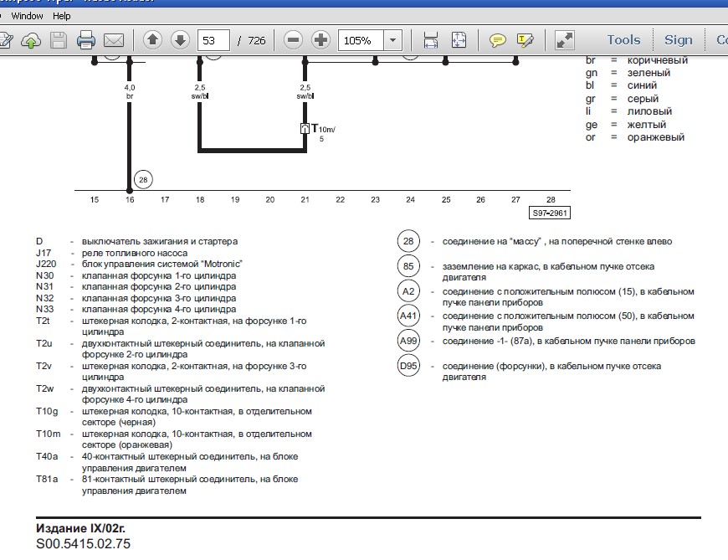Click the '4,0 br' wire label
Viewport: 728px width, 560px height.
(x=130, y=91)
